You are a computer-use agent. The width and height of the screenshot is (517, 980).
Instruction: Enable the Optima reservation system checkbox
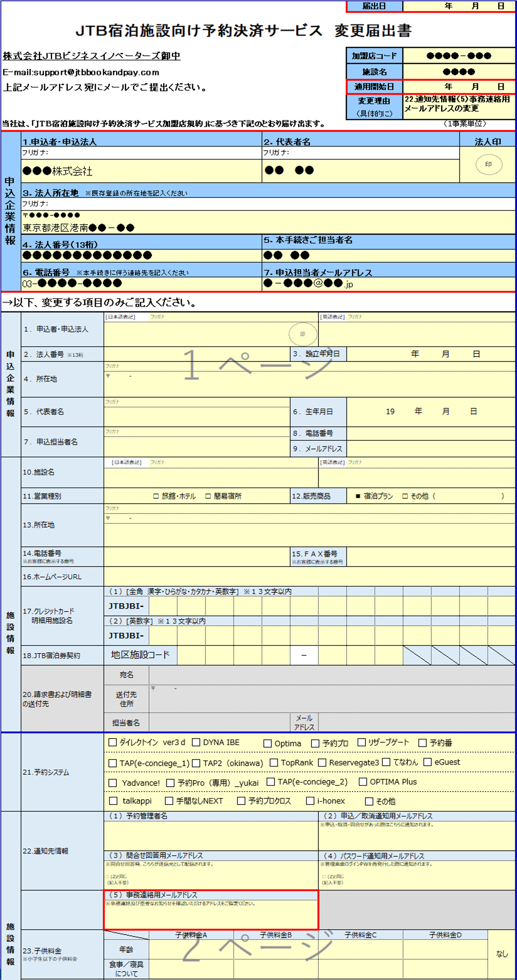[x=267, y=744]
